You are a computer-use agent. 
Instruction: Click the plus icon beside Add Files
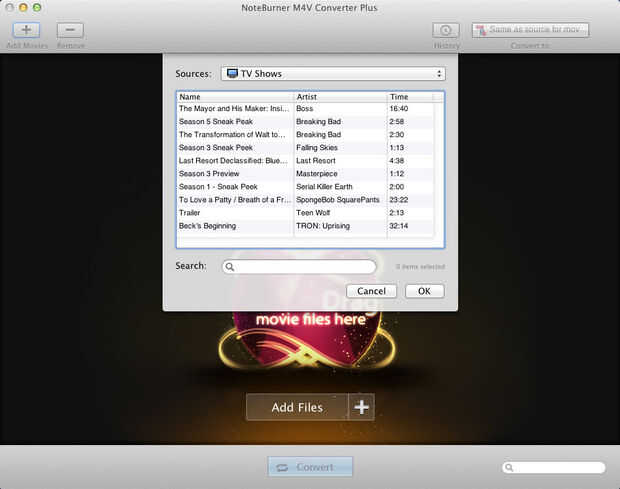pyautogui.click(x=361, y=407)
